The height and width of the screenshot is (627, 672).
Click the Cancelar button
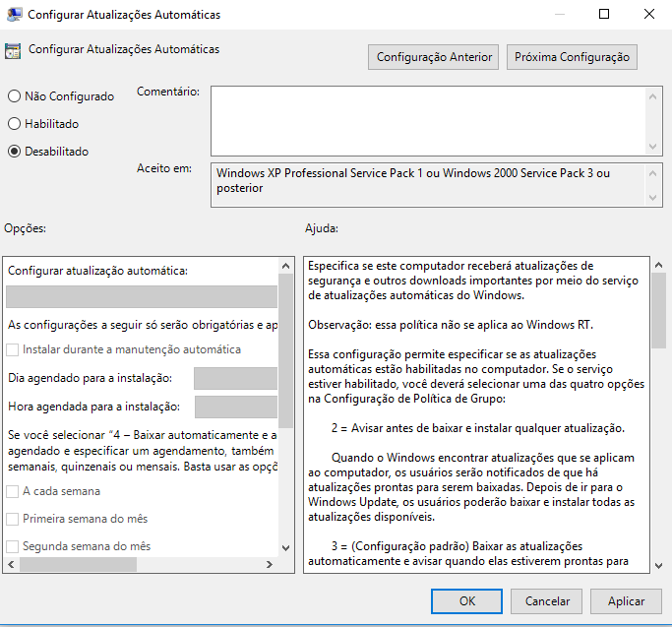546,601
